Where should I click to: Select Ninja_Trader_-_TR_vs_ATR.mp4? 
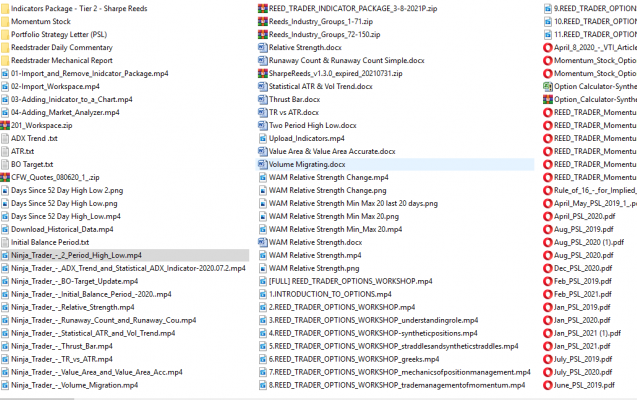(x=62, y=359)
